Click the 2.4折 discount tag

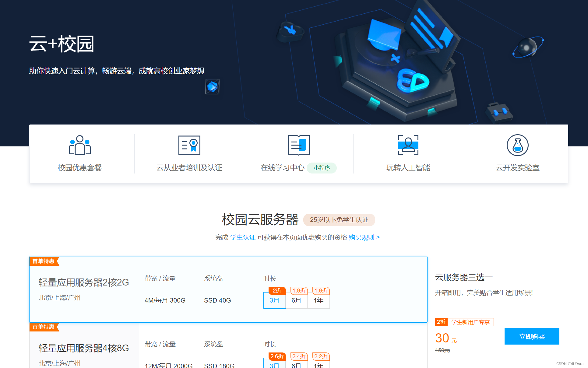tap(299, 356)
